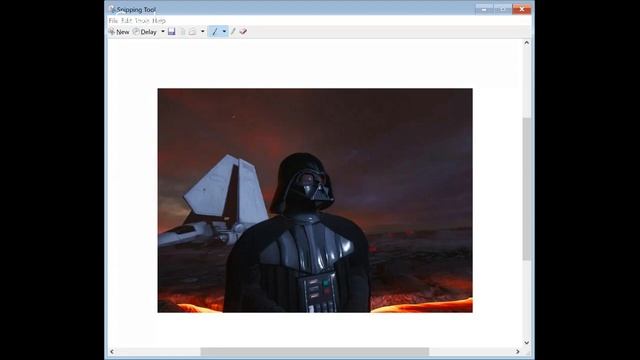Image resolution: width=640 pixels, height=360 pixels.
Task: Click the vertical scrollbar thumb
Action: click(x=527, y=189)
